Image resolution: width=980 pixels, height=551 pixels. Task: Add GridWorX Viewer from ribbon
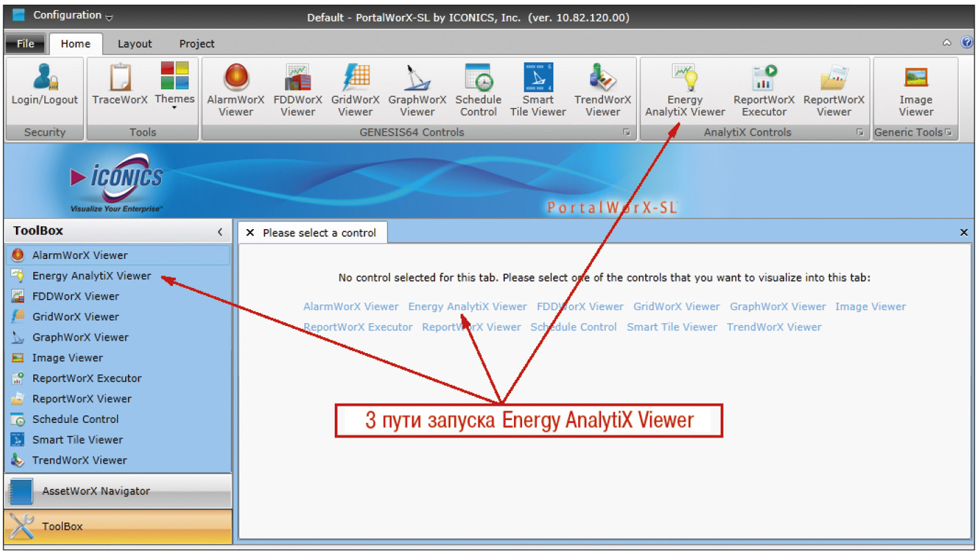[355, 91]
